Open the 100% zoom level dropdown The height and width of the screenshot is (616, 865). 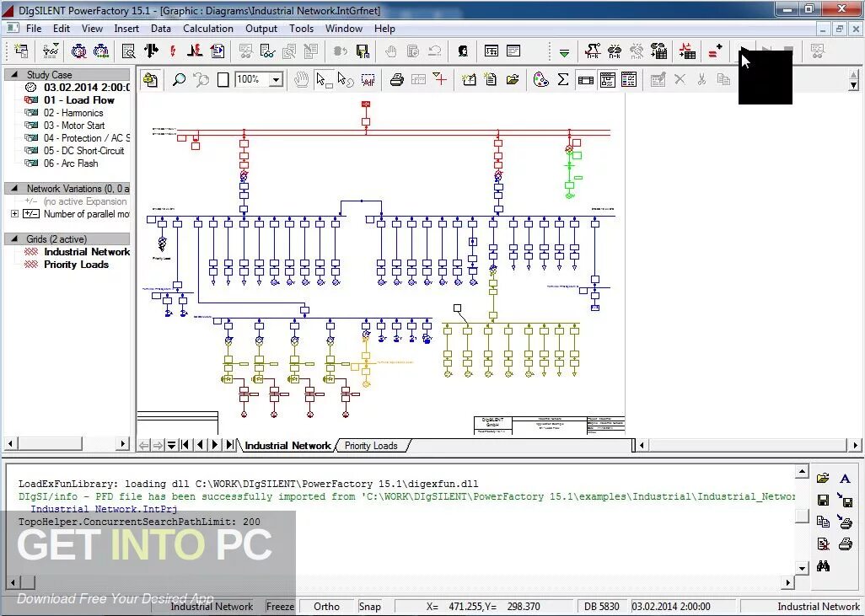(x=276, y=80)
